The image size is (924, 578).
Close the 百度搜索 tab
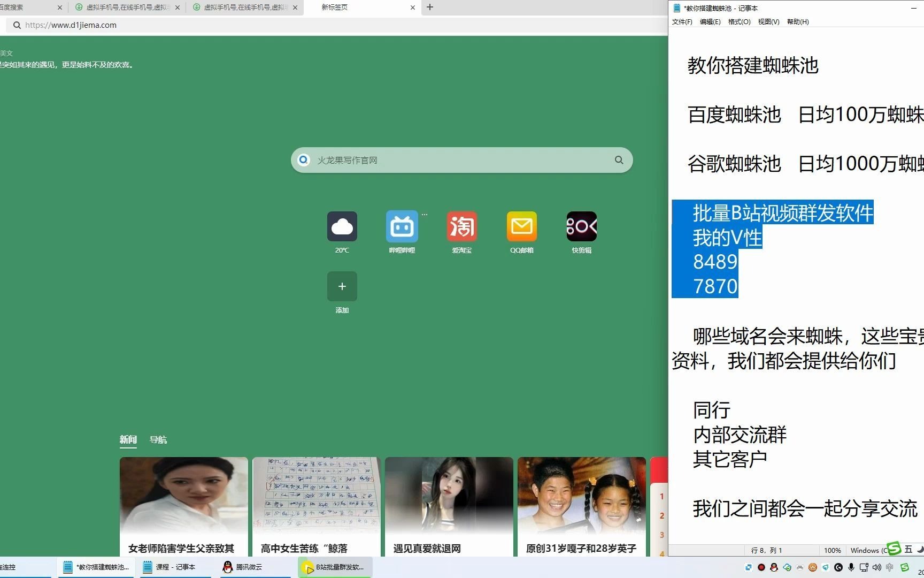click(60, 7)
